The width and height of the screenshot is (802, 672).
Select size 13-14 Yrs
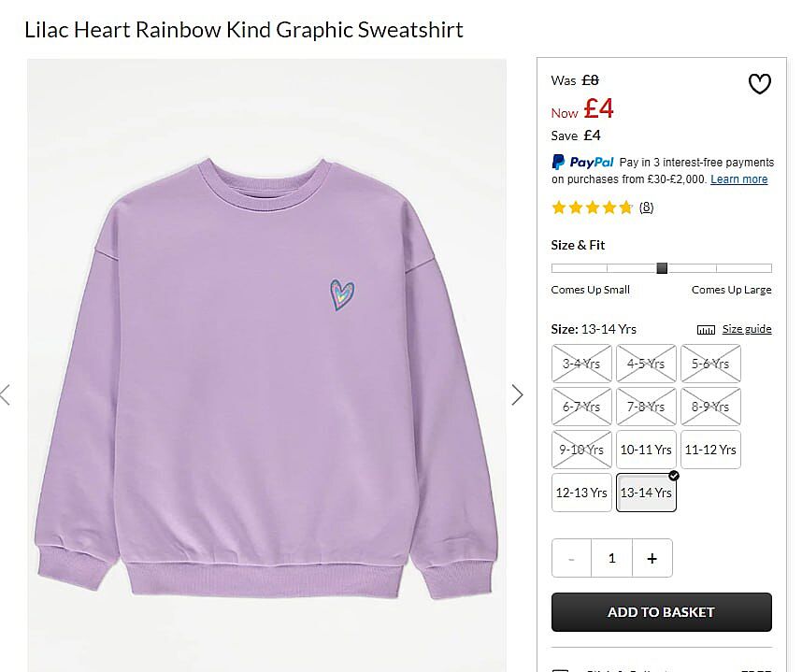pos(646,493)
